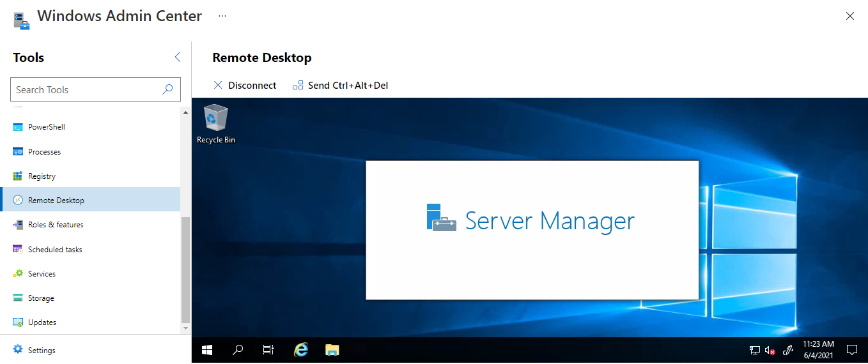Click the PowerShell tool icon

point(18,127)
